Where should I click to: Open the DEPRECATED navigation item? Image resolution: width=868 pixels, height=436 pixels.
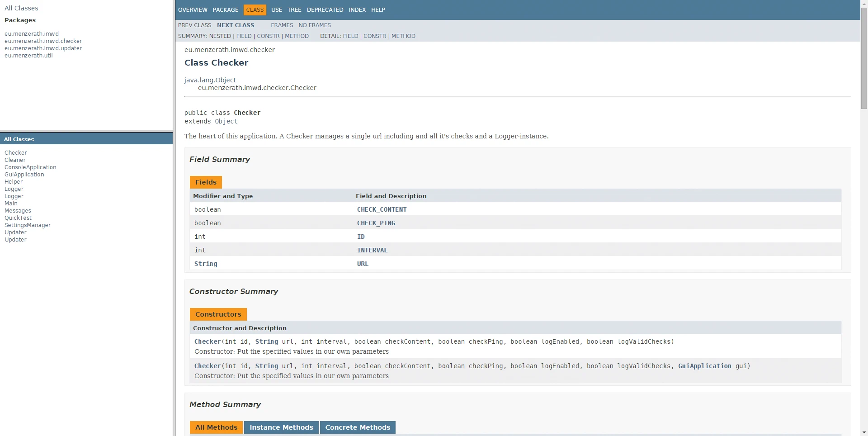point(325,9)
